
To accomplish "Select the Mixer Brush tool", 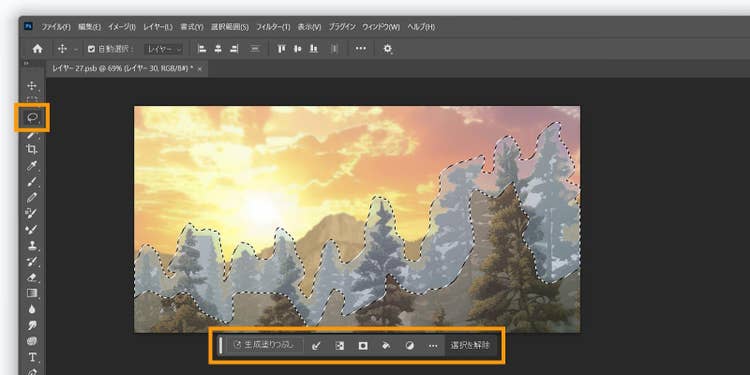I will tap(32, 230).
